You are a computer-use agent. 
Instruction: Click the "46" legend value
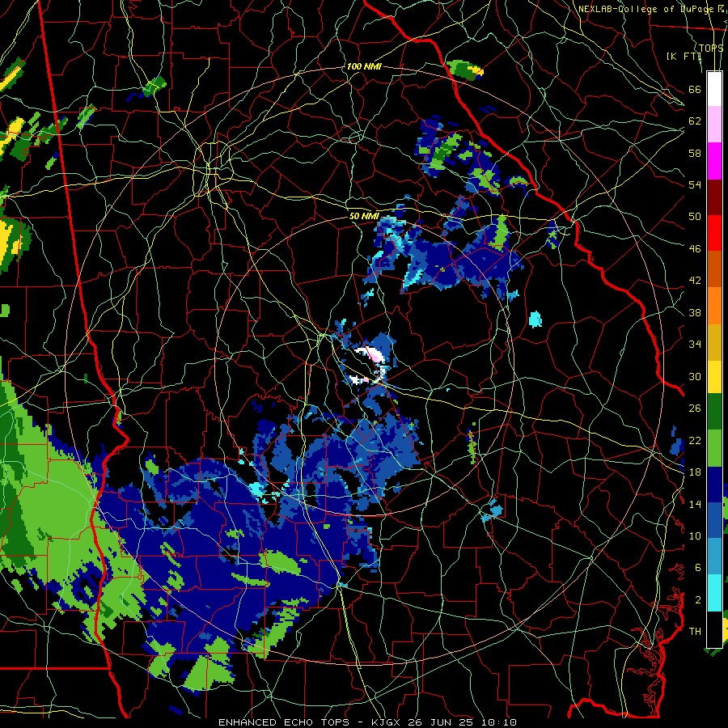[x=695, y=249]
